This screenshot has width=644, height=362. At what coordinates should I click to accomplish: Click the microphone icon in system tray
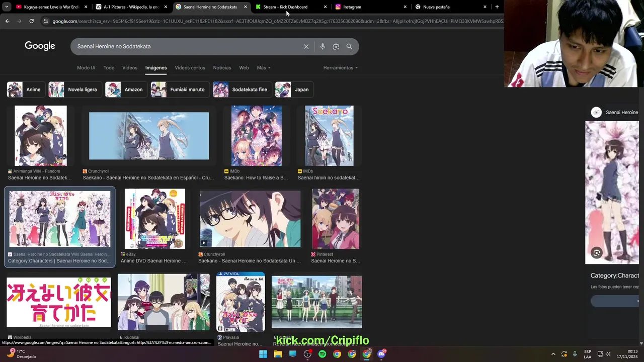[x=575, y=354]
